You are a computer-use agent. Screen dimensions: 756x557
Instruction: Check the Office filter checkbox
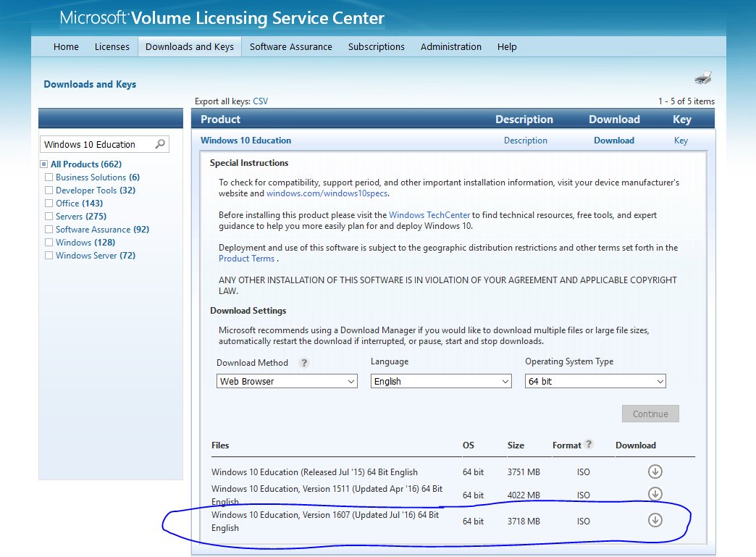click(x=49, y=203)
